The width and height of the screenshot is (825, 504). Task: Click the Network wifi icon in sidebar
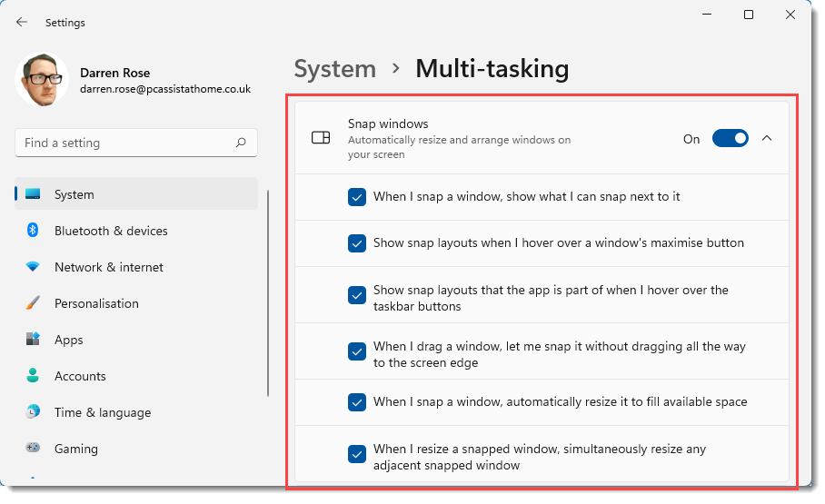[33, 267]
